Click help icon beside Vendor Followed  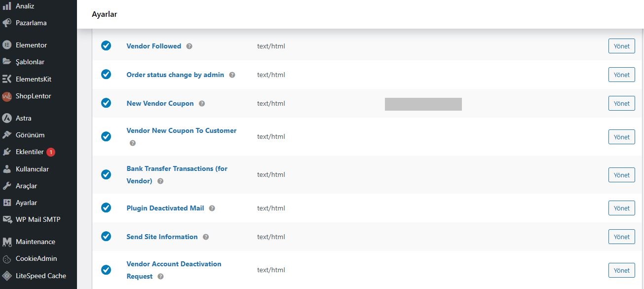pyautogui.click(x=189, y=46)
